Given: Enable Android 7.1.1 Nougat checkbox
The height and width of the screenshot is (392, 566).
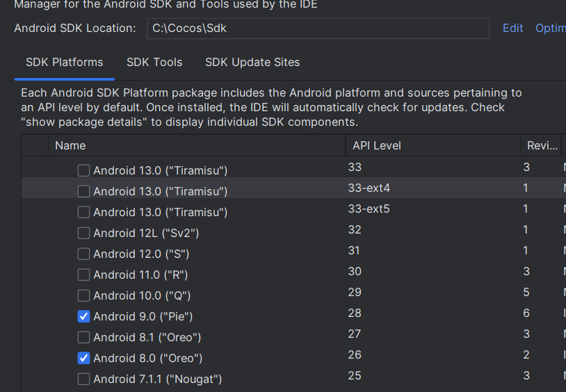Looking at the screenshot, I should [x=83, y=379].
